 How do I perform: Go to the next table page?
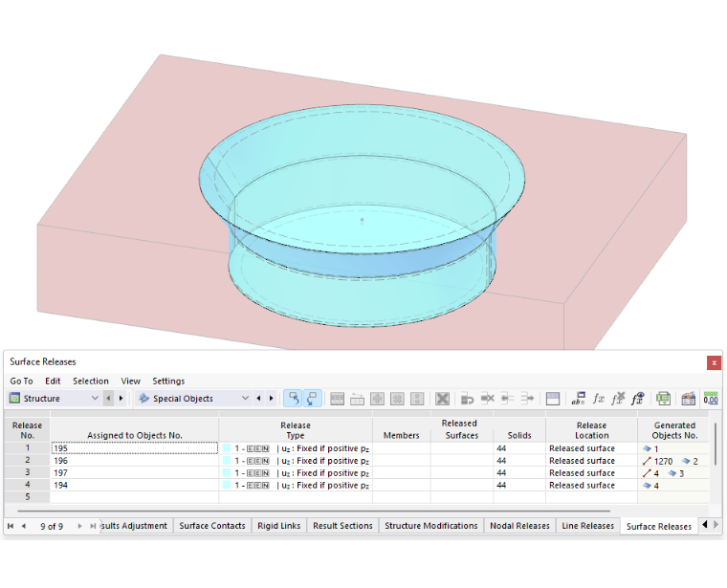pyautogui.click(x=79, y=526)
